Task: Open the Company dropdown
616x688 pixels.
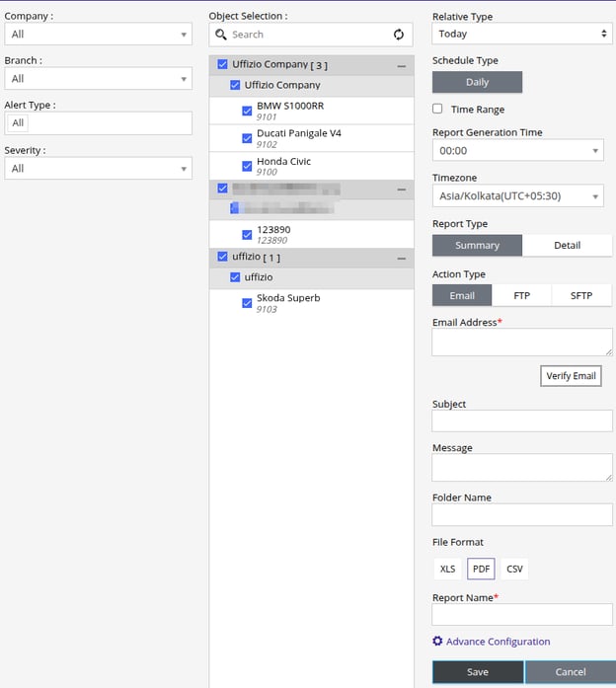Action: (97, 35)
